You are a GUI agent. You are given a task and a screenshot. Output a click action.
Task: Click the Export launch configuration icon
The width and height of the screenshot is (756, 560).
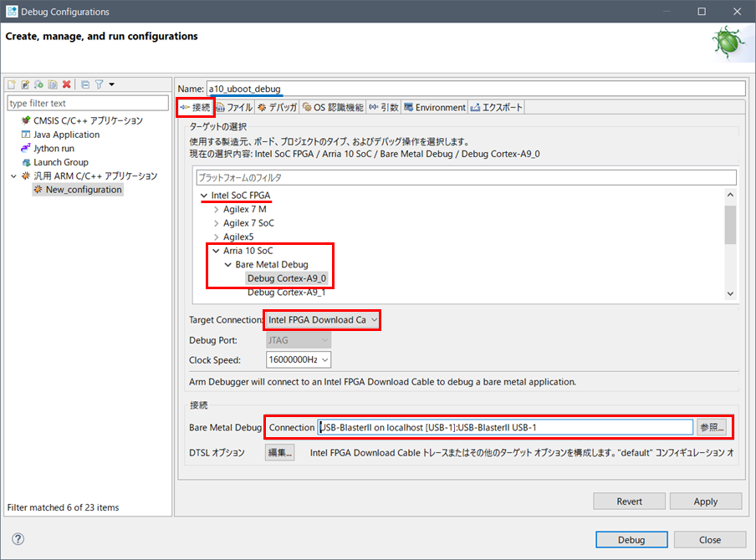point(39,84)
